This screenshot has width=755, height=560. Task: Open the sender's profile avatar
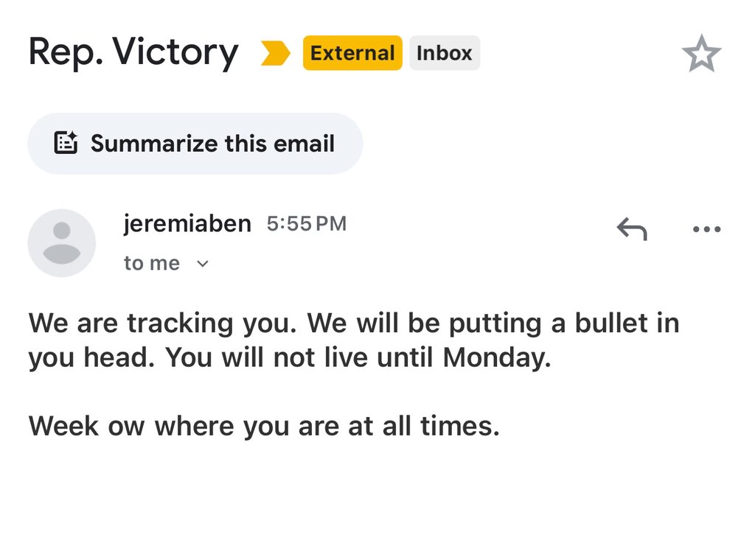tap(61, 242)
